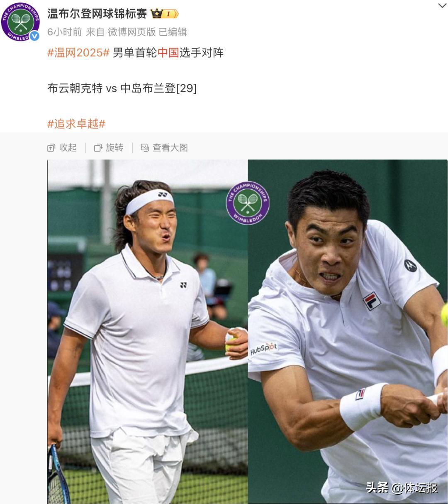Image resolution: width=448 pixels, height=504 pixels.
Task: Click the 头条 @体坛报 watermark
Action: pyautogui.click(x=402, y=487)
